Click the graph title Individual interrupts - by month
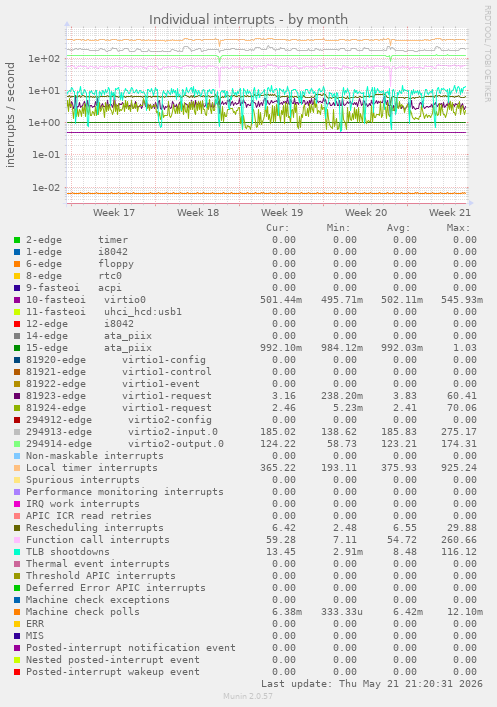The image size is (497, 707). tap(248, 20)
